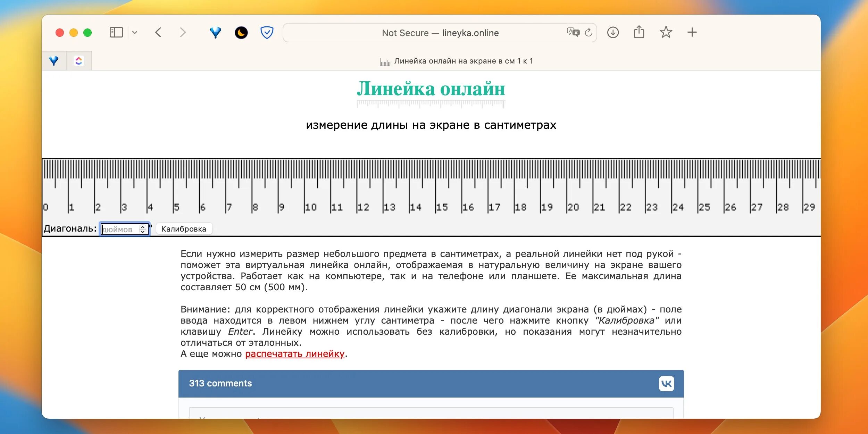Reload the lineyka.online page
This screenshot has height=434, width=868.
589,33
